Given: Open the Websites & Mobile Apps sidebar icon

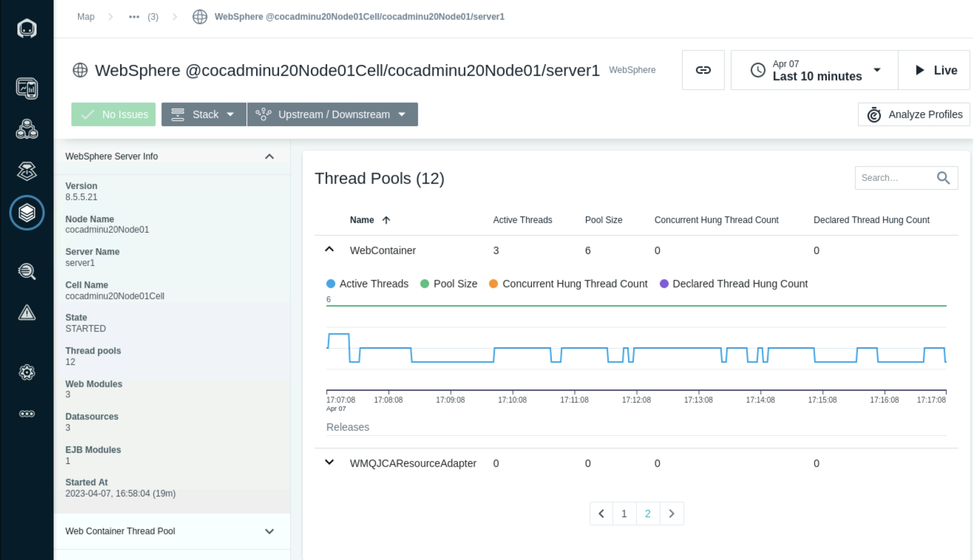Looking at the screenshot, I should click(26, 88).
